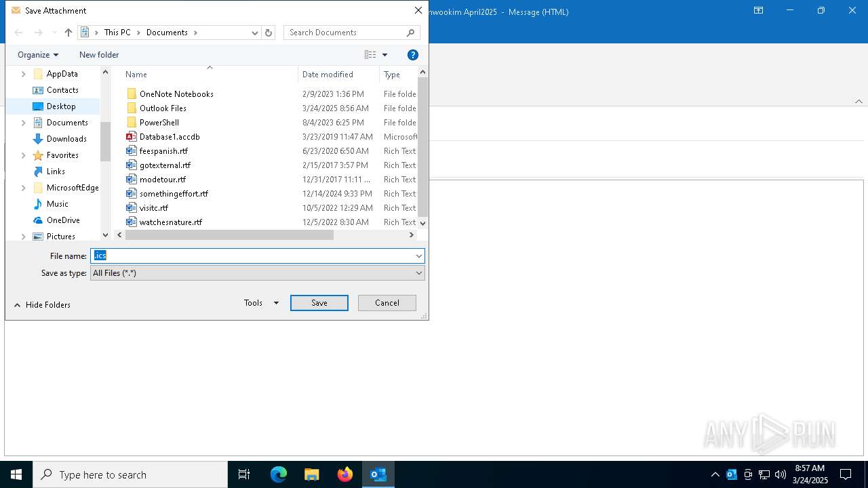The height and width of the screenshot is (488, 868).
Task: Click Documents in the address breadcrumb
Action: tap(167, 33)
